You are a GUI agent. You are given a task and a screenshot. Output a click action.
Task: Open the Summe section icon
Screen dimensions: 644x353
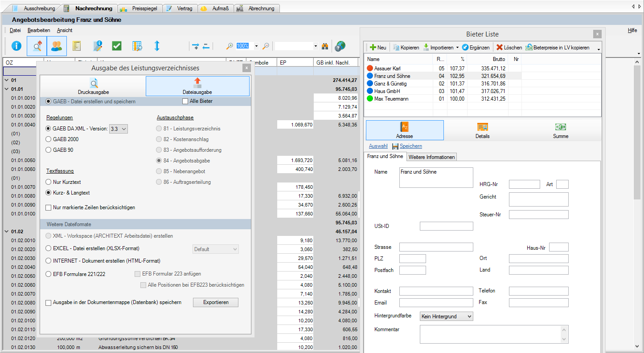[560, 130]
